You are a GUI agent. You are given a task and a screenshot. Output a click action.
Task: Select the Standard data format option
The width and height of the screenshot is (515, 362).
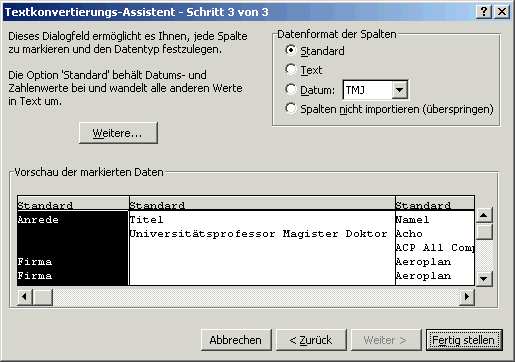(291, 51)
